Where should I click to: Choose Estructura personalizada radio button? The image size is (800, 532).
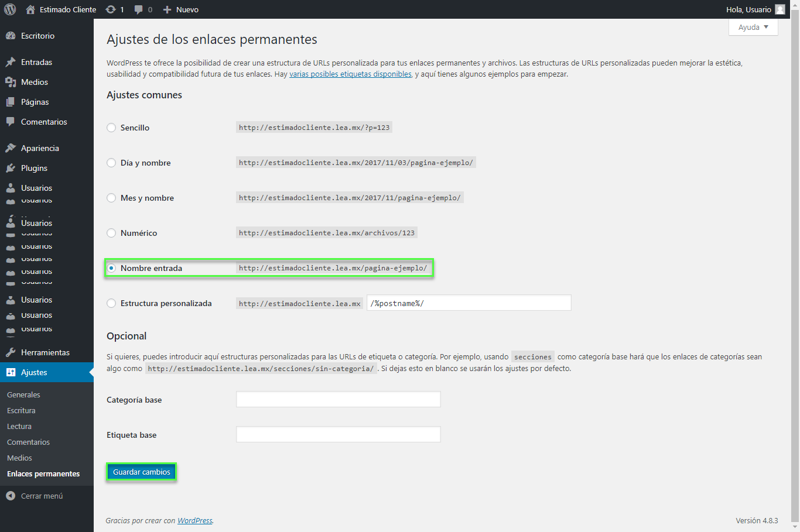111,303
